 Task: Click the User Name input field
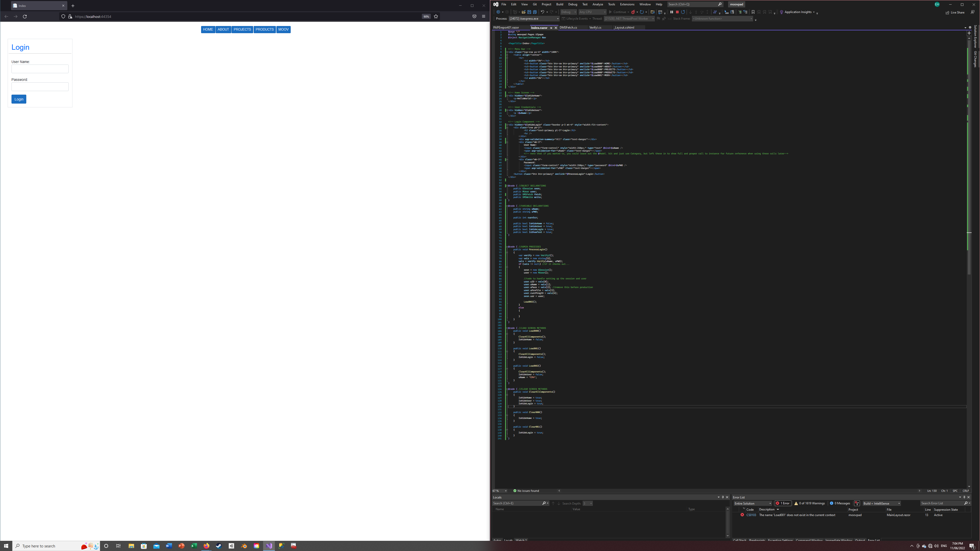[40, 69]
